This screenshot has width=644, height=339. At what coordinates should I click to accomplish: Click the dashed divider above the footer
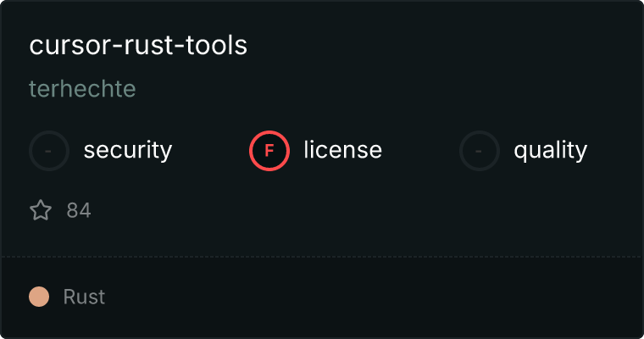(x=322, y=256)
